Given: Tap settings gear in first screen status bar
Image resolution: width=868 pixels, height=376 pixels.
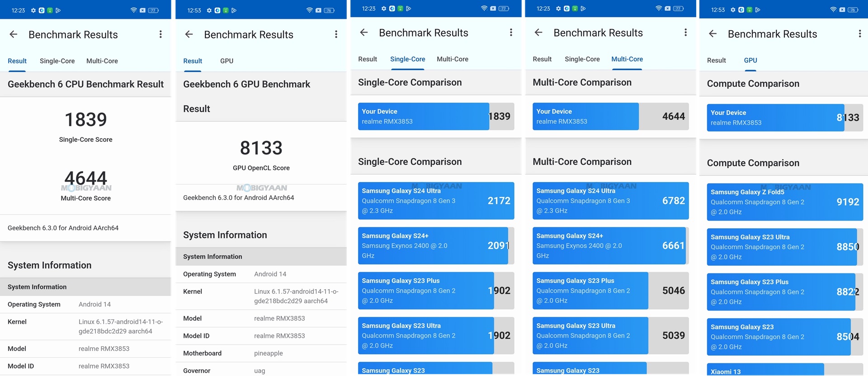Looking at the screenshot, I should (x=33, y=10).
